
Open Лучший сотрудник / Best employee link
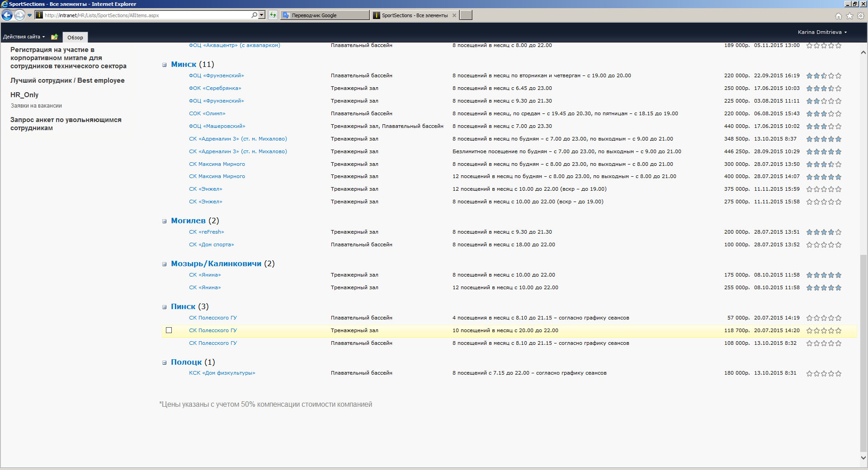(x=67, y=80)
